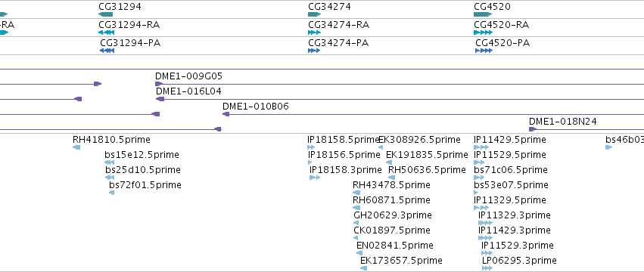Click the RH43478.5prime EST glyph
The width and height of the screenshot is (644, 272).
[356, 193]
